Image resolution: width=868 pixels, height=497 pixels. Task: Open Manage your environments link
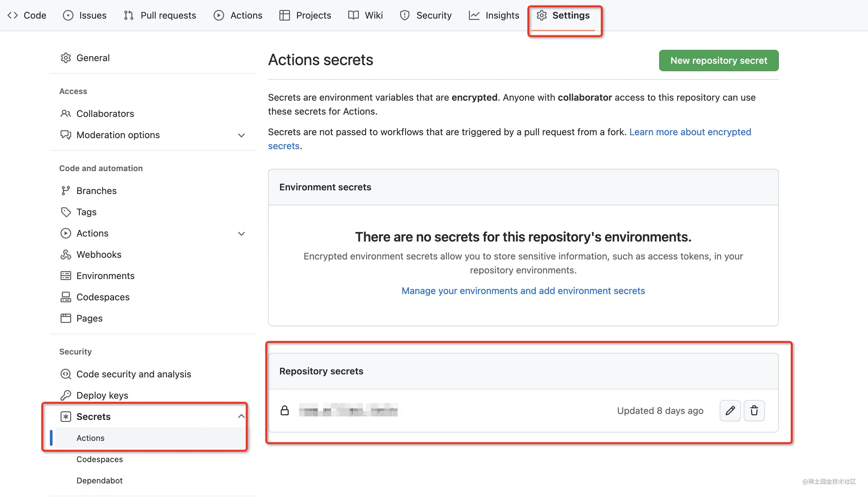click(x=523, y=291)
